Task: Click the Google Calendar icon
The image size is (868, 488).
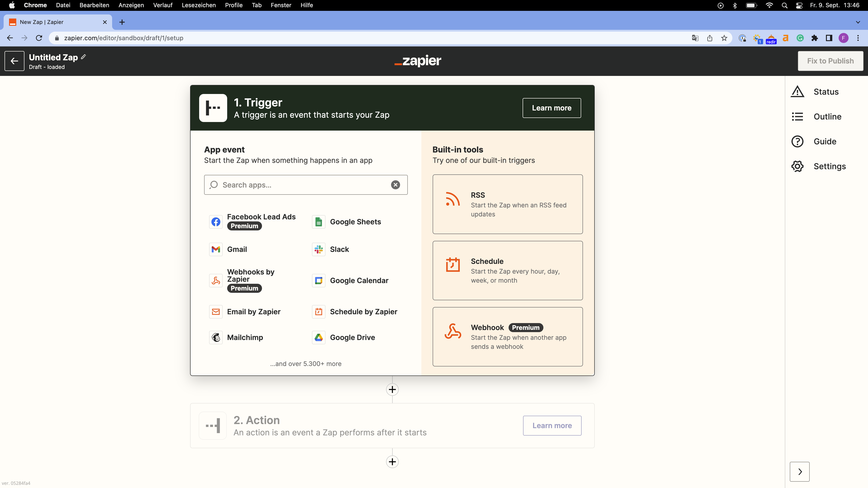Action: tap(318, 280)
